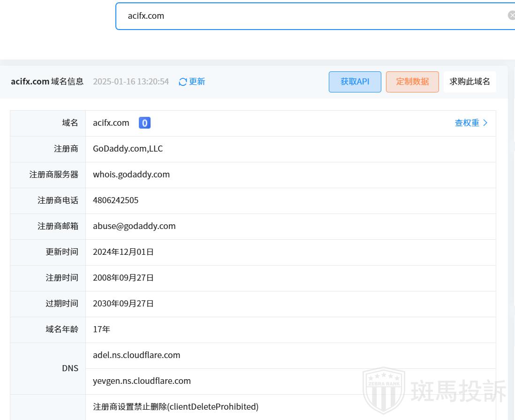Screen dimensions: 515x420
Task: Click the Zebra Rank shield logo
Action: 384,389
